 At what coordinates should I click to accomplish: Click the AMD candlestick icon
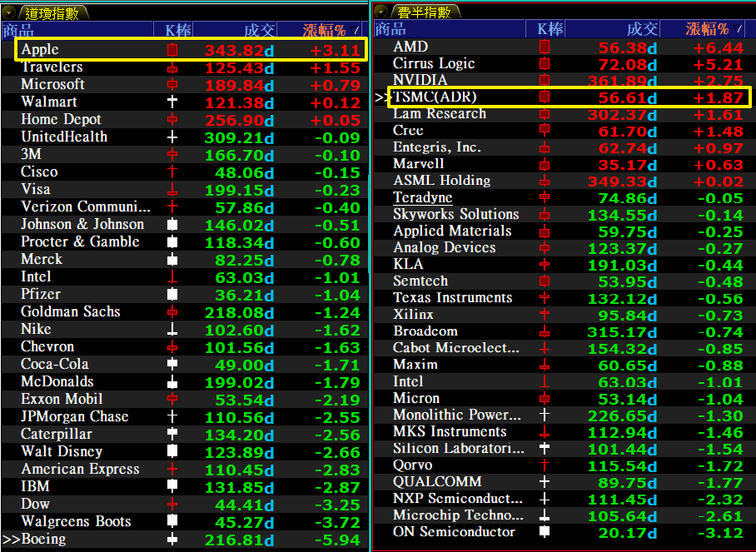point(545,47)
